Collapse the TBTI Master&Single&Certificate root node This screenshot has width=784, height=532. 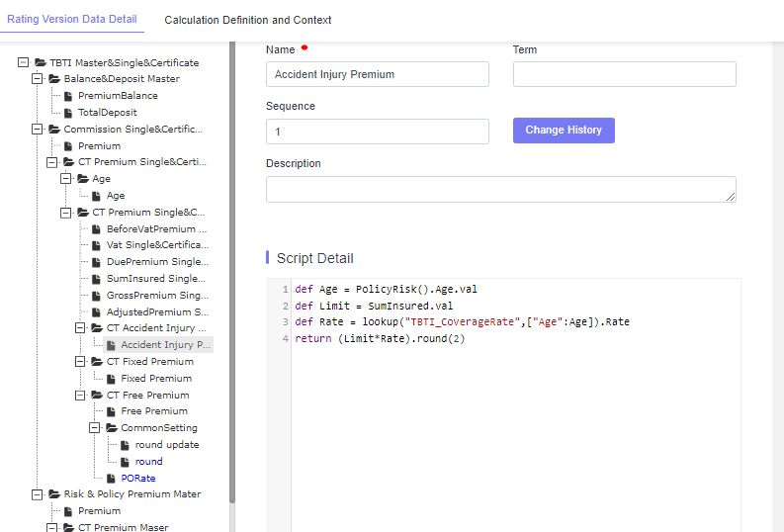pyautogui.click(x=23, y=62)
